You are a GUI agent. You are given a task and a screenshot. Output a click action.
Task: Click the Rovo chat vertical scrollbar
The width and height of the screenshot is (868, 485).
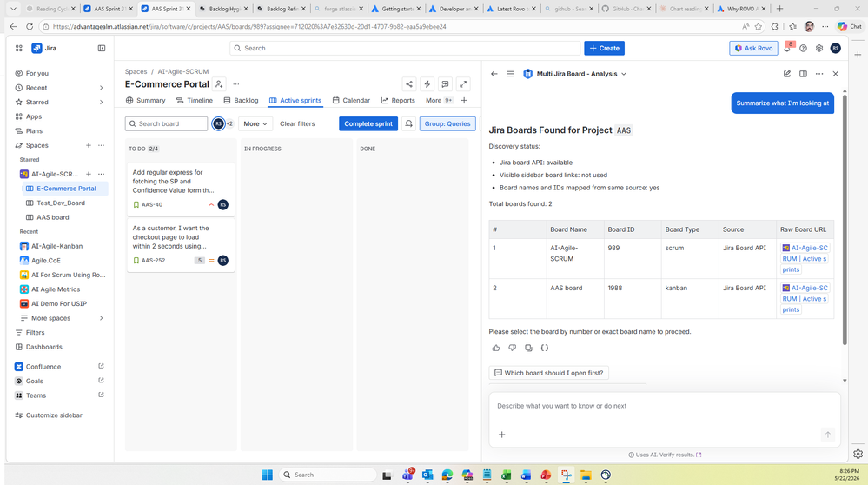[845, 219]
